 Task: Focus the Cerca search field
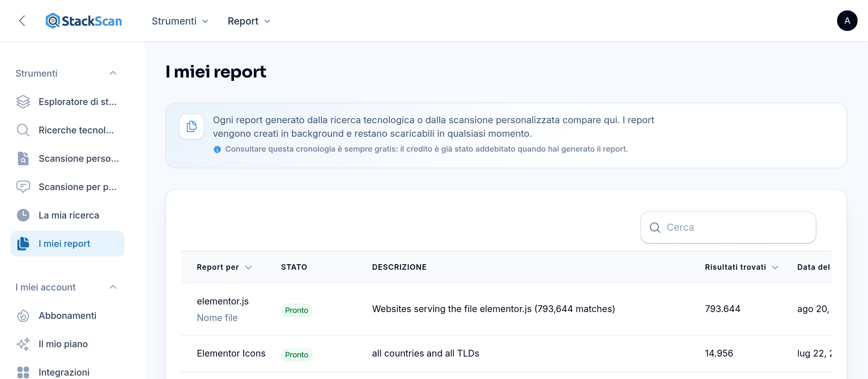point(728,227)
